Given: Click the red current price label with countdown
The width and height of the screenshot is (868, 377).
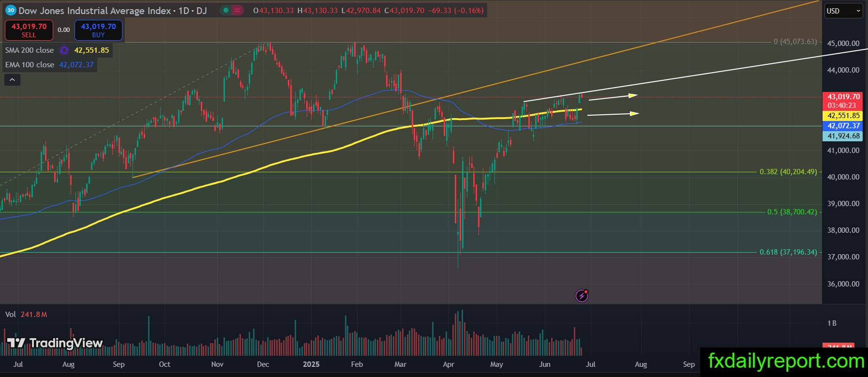Looking at the screenshot, I should 842,101.
